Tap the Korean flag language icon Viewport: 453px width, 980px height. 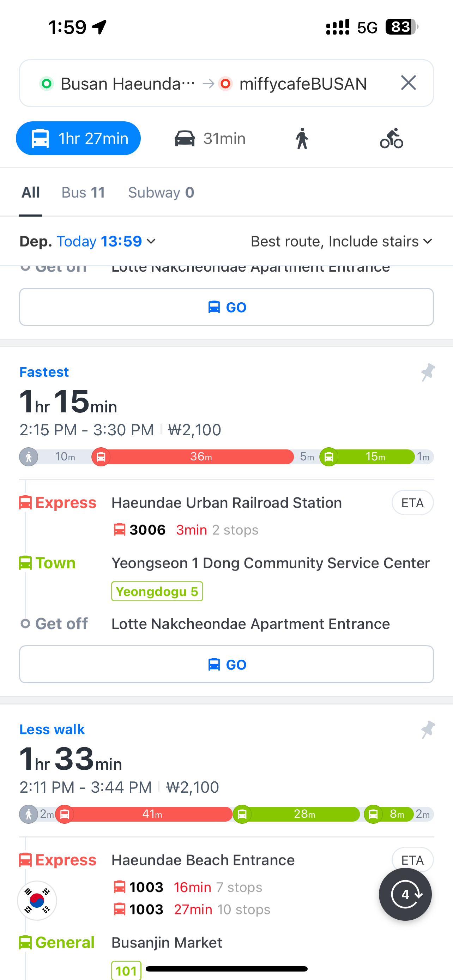tap(37, 900)
